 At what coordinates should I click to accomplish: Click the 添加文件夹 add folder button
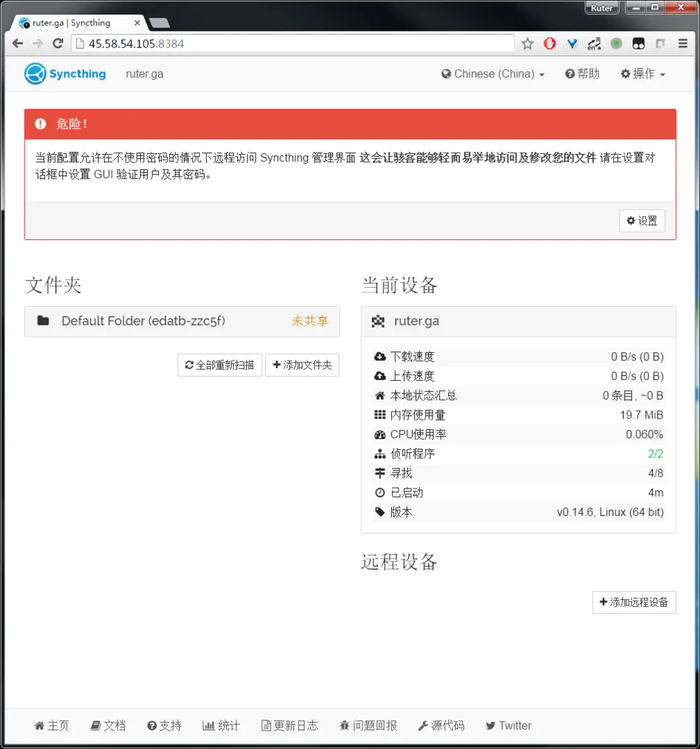(x=302, y=365)
